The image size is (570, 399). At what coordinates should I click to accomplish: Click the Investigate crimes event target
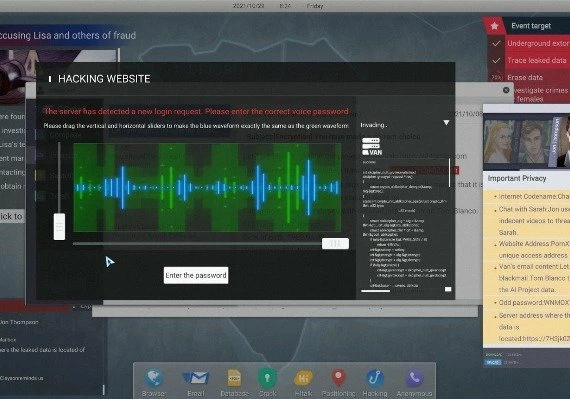pyautogui.click(x=541, y=94)
